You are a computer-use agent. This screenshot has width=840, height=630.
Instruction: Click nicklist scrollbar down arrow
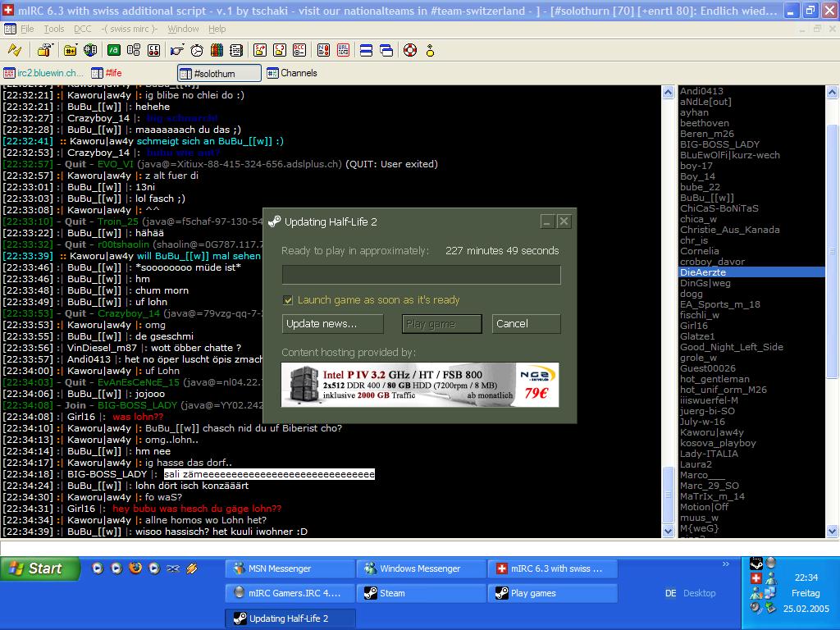[x=832, y=532]
